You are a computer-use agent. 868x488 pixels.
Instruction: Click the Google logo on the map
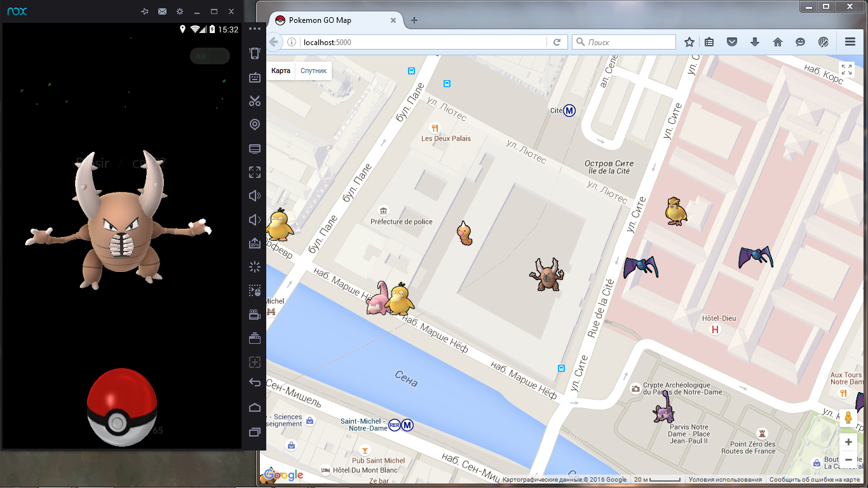pyautogui.click(x=283, y=475)
